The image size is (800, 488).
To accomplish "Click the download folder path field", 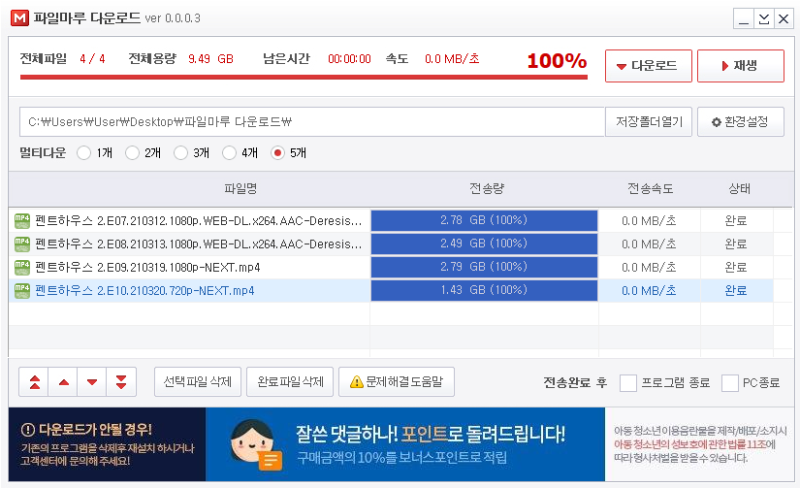I will coord(312,122).
